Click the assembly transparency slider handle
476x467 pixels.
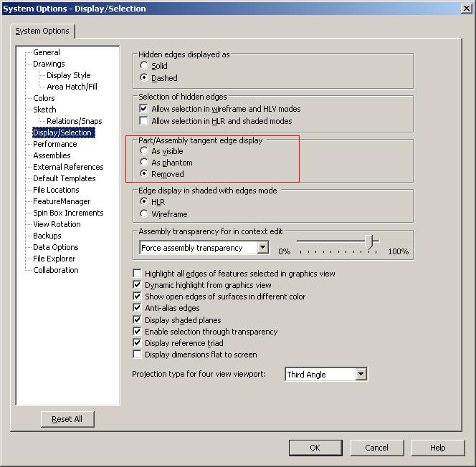click(369, 243)
